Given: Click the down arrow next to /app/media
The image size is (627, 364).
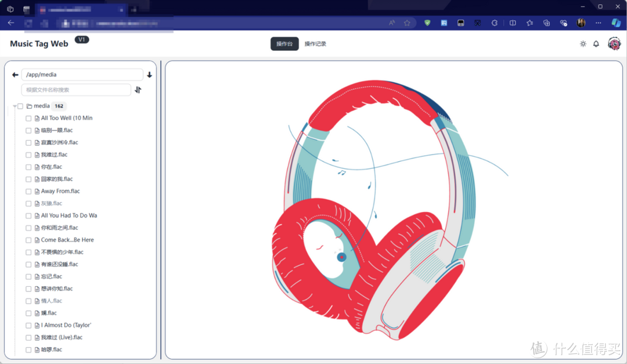Looking at the screenshot, I should (149, 75).
